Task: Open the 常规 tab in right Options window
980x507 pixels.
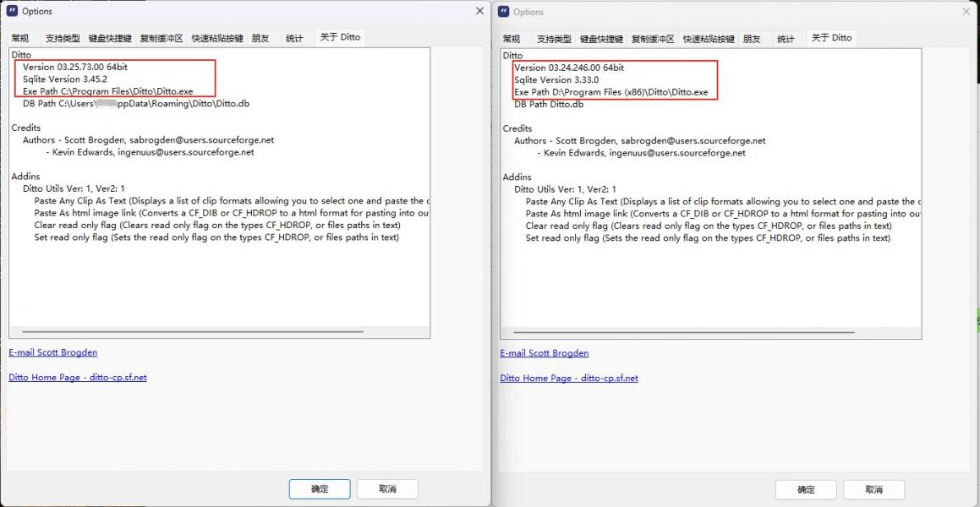Action: point(512,39)
